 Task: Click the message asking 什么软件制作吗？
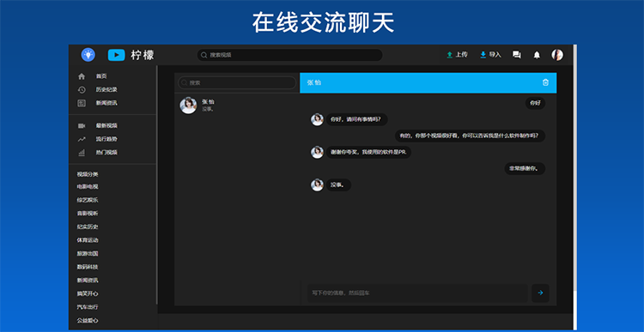point(471,136)
